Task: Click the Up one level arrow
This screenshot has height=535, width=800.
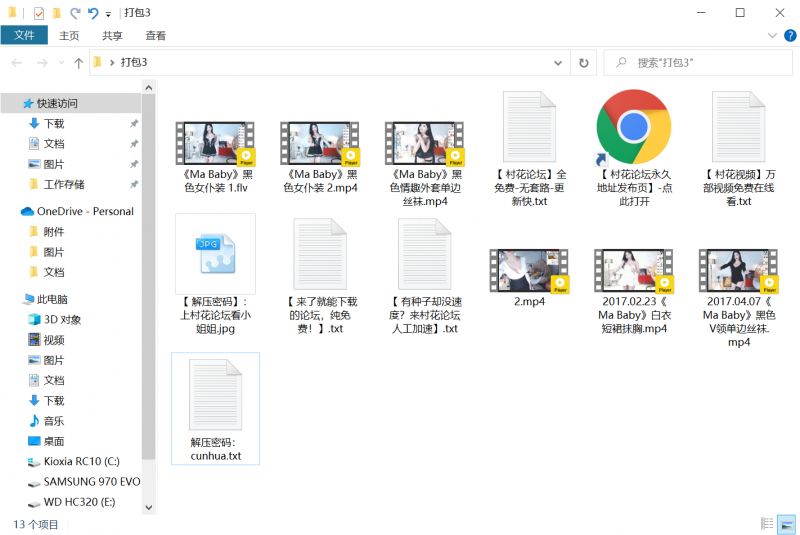Action: (79, 62)
